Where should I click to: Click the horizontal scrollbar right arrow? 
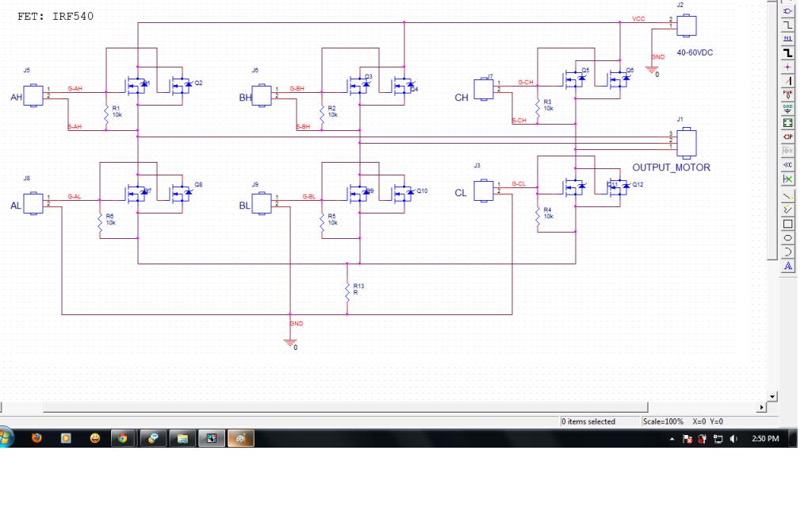761,407
